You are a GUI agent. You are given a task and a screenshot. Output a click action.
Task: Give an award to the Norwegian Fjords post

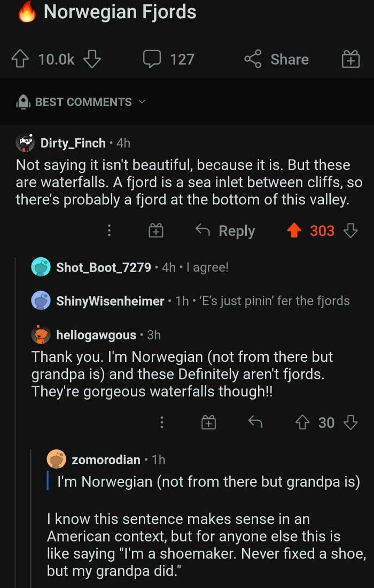coord(351,59)
